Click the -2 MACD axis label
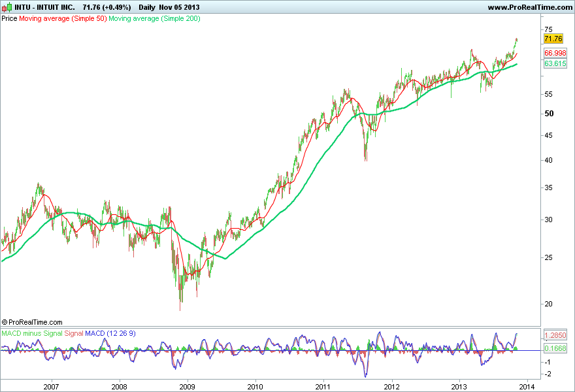This screenshot has height=392, width=575. click(548, 374)
